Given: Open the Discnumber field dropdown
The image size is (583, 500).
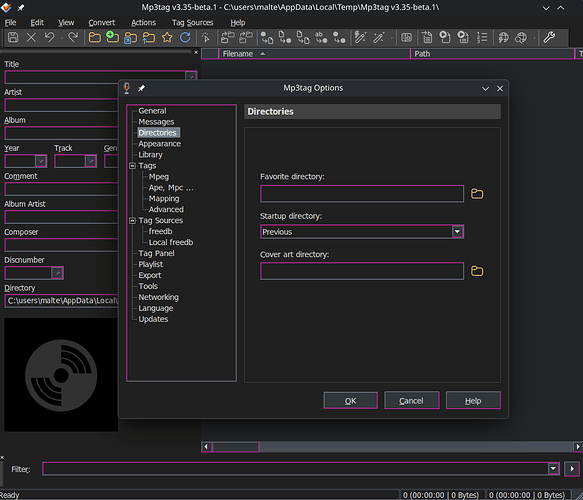Looking at the screenshot, I should (57, 273).
